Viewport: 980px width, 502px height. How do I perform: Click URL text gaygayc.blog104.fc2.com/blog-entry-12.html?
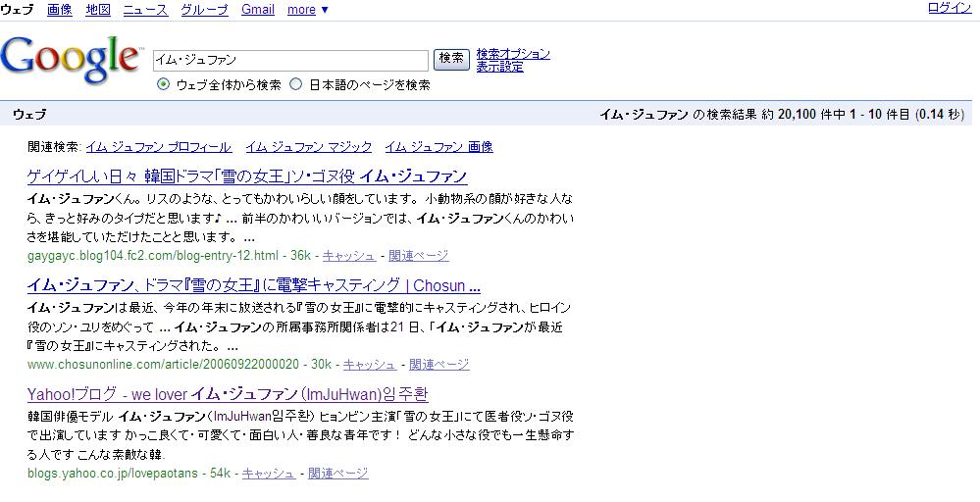coord(153,255)
